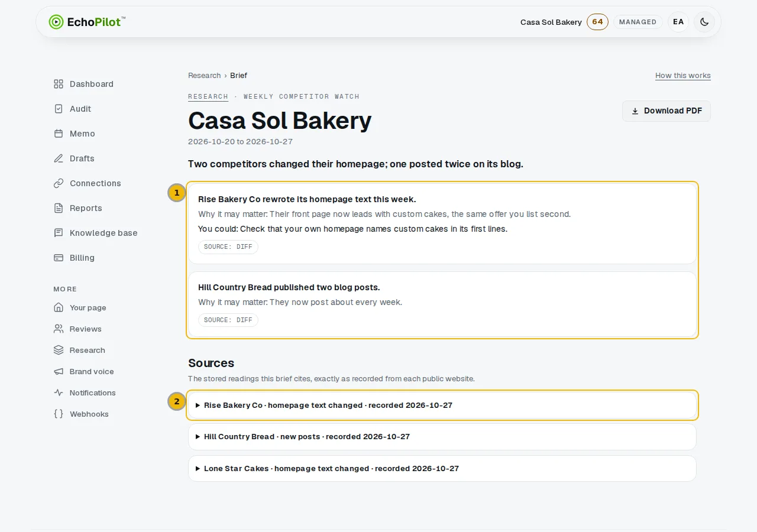This screenshot has height=532, width=757.
Task: Click the RESEARCH eyebrow link
Action: click(x=208, y=96)
